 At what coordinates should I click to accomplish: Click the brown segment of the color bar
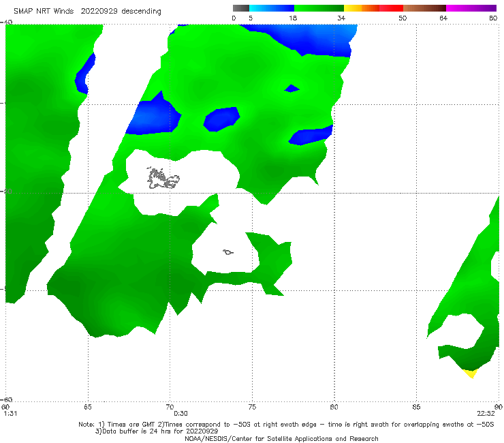(424, 8)
